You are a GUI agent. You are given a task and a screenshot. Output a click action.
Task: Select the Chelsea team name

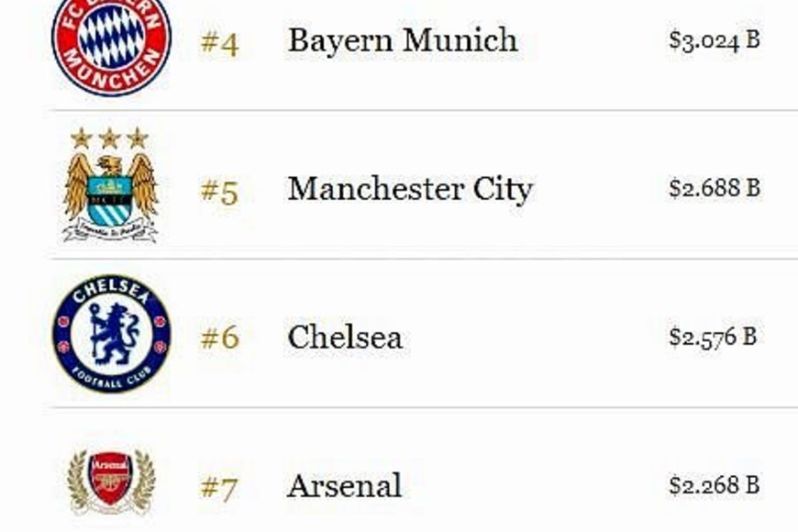(x=344, y=338)
